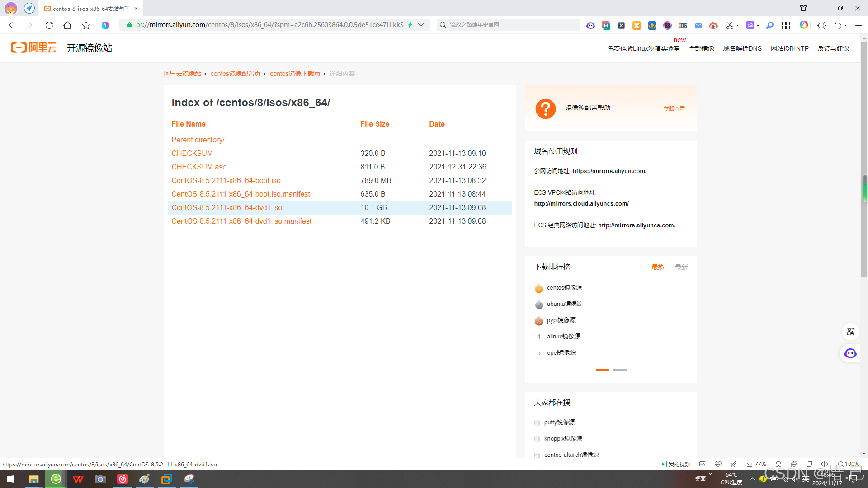The height and width of the screenshot is (488, 868).
Task: Go back to the previous page
Action: tap(11, 25)
